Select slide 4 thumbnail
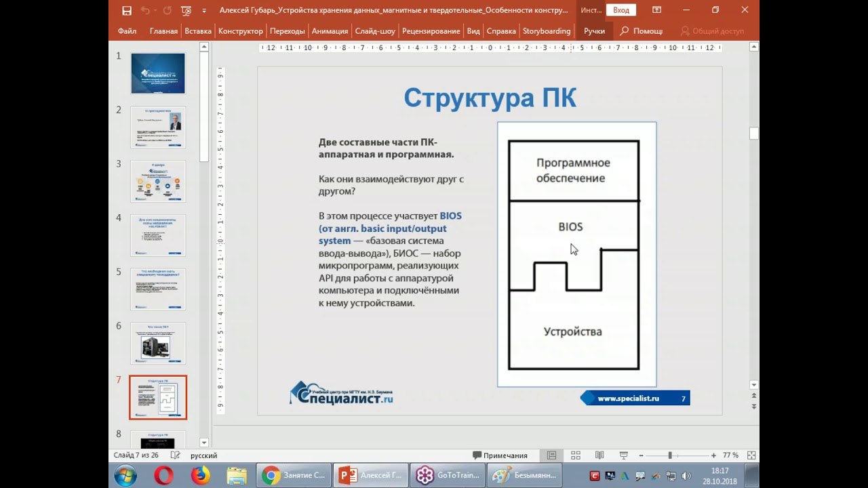This screenshot has width=868, height=488. 158,235
